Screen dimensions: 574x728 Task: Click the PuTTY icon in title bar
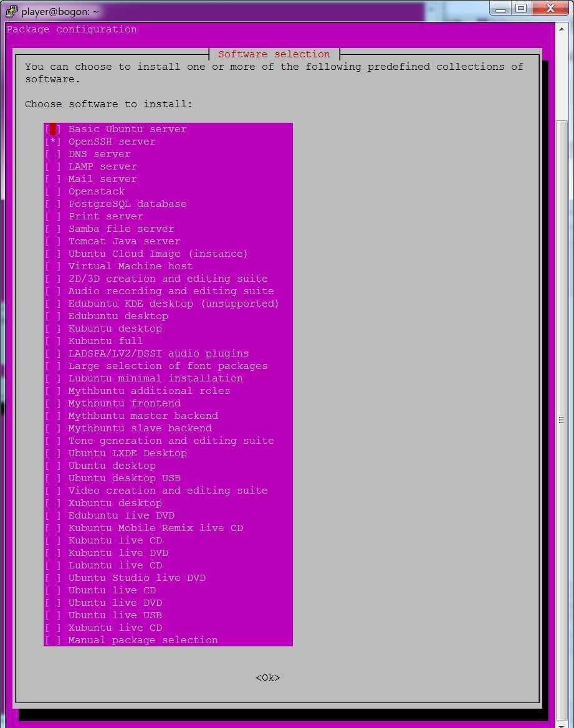(11, 11)
